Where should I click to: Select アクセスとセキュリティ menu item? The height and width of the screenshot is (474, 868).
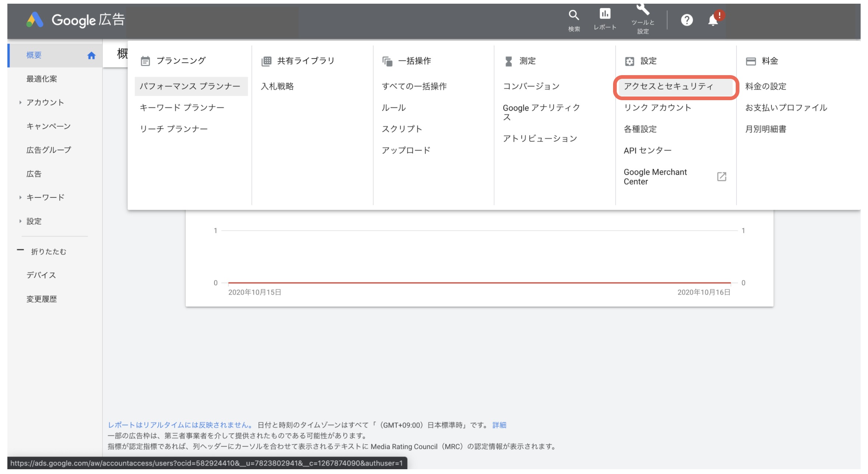click(x=668, y=87)
